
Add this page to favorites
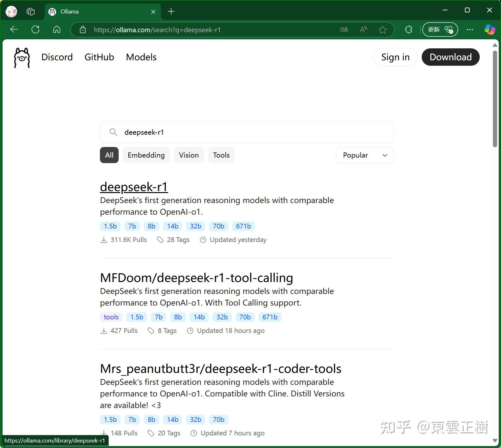point(383,29)
